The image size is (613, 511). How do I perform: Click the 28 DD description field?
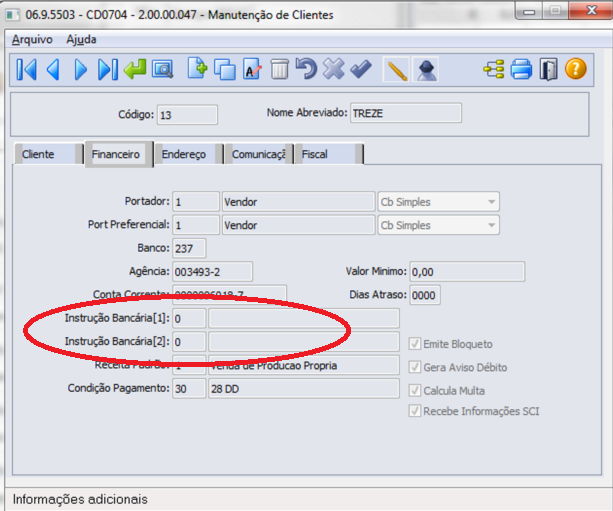pyautogui.click(x=304, y=388)
